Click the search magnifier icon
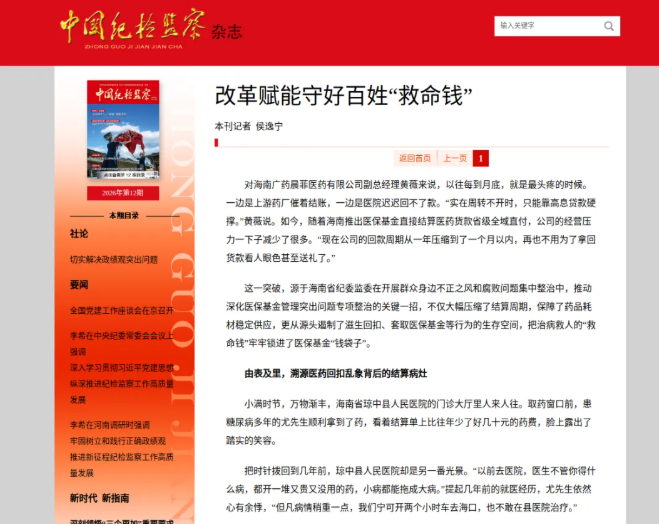This screenshot has width=659, height=524. point(609,26)
